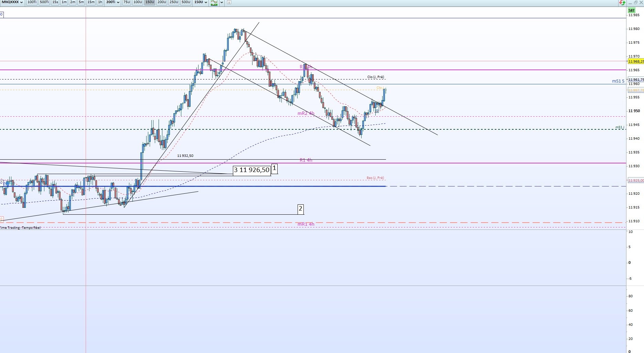Open the chart information icon
The width and height of the screenshot is (644, 353).
point(229,2)
